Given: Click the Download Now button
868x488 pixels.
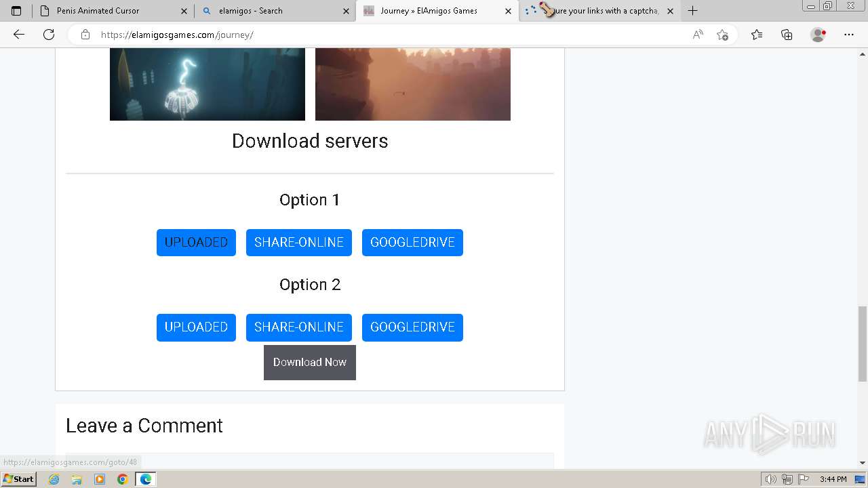Looking at the screenshot, I should (310, 363).
